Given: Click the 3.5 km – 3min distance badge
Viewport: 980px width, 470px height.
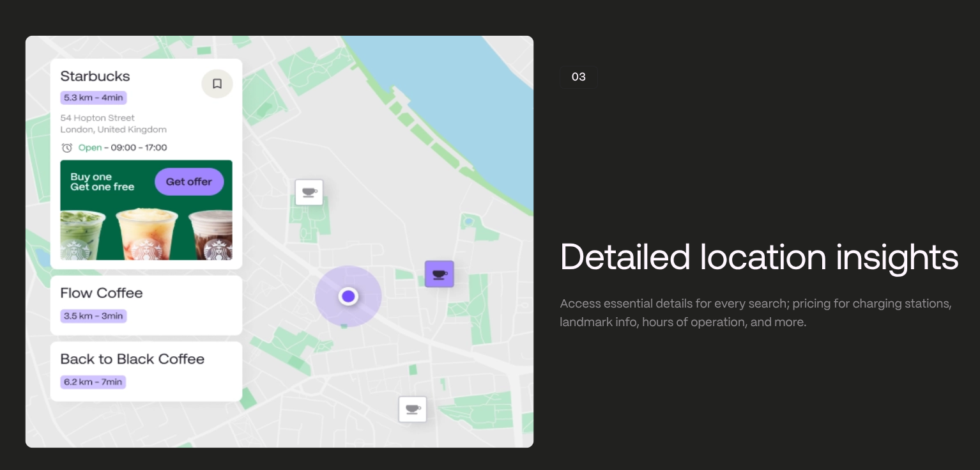Looking at the screenshot, I should (94, 316).
